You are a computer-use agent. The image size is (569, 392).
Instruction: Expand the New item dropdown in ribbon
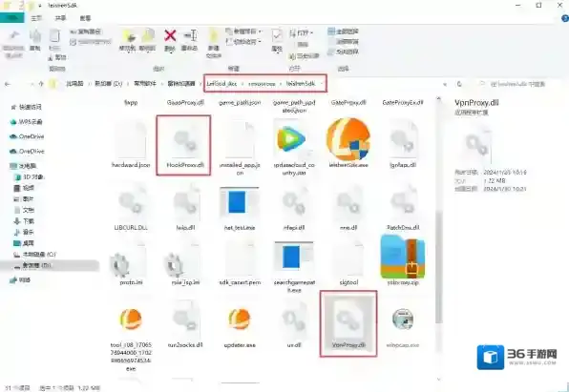243,31
